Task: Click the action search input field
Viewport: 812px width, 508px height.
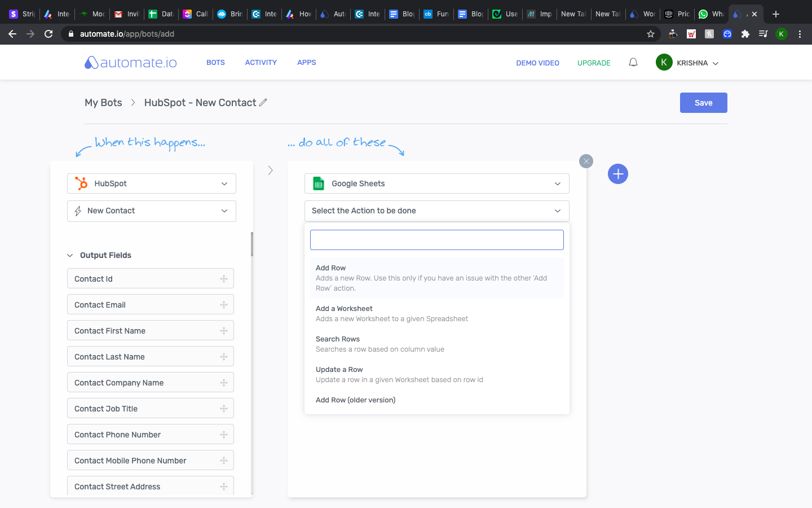Action: [437, 240]
